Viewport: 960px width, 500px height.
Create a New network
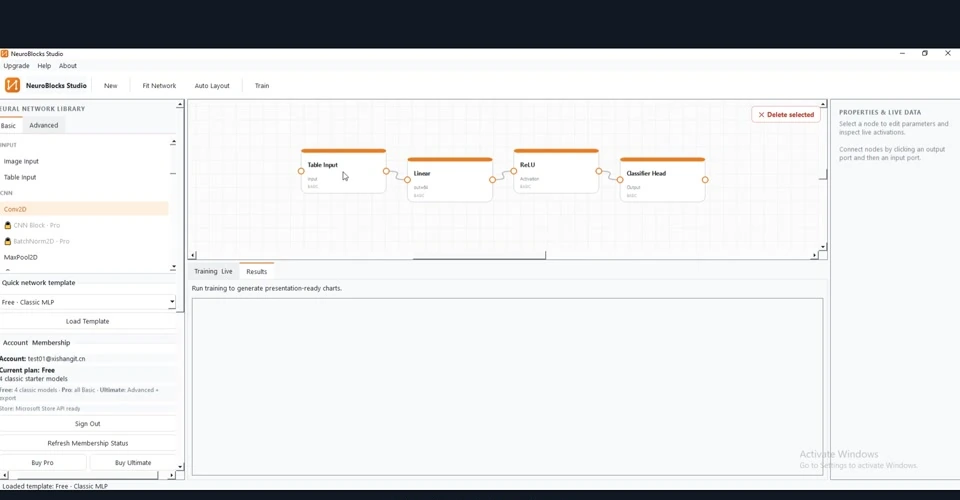[x=110, y=86]
